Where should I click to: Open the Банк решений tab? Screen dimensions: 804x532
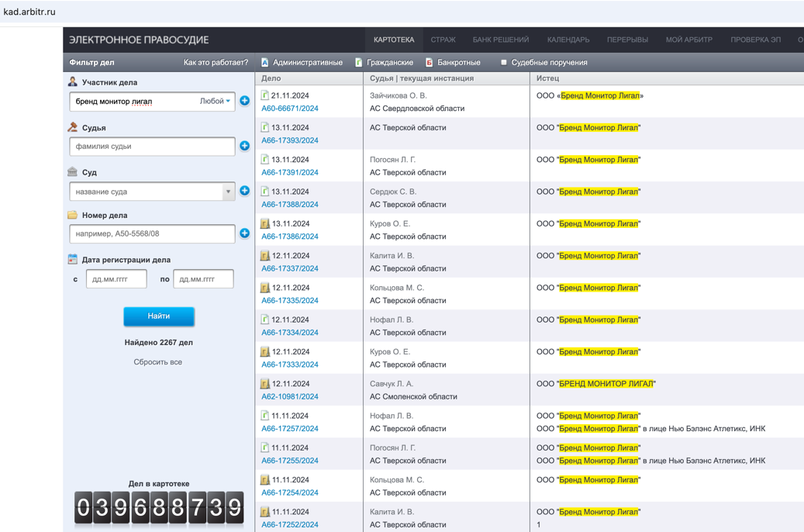[500, 40]
